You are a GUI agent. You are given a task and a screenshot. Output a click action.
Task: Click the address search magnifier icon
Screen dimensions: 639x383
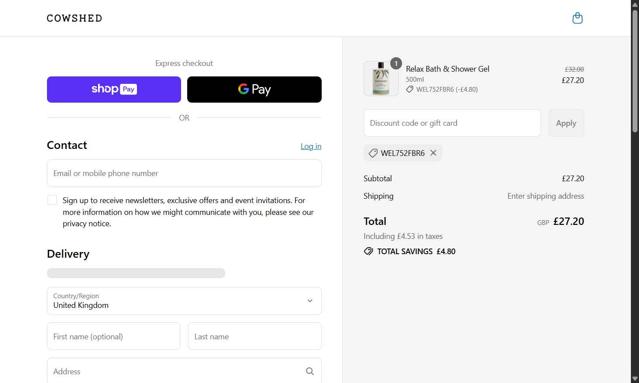click(x=310, y=371)
